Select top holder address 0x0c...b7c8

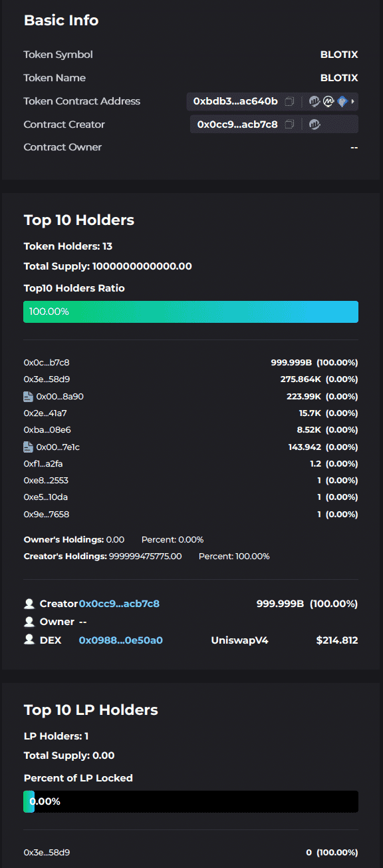click(47, 363)
